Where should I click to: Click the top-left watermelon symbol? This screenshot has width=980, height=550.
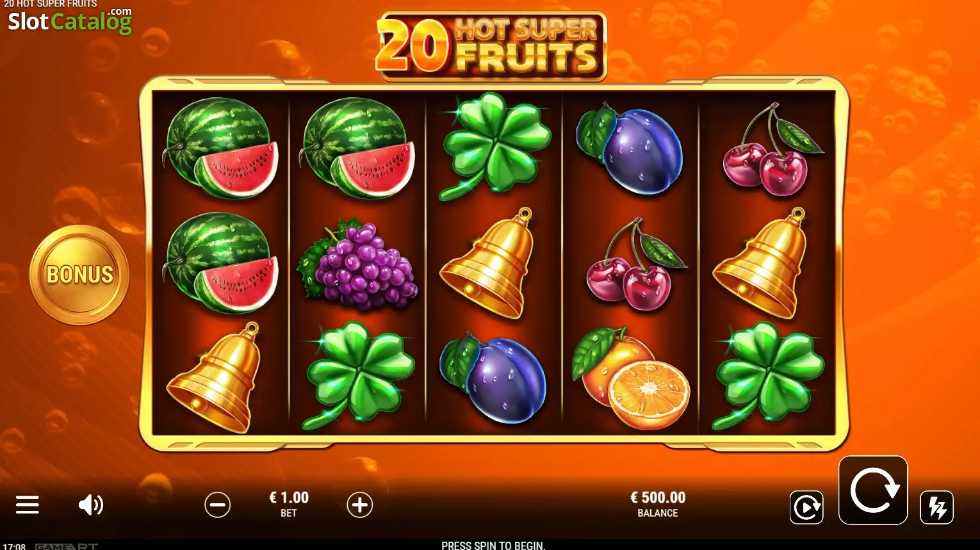pos(221,148)
